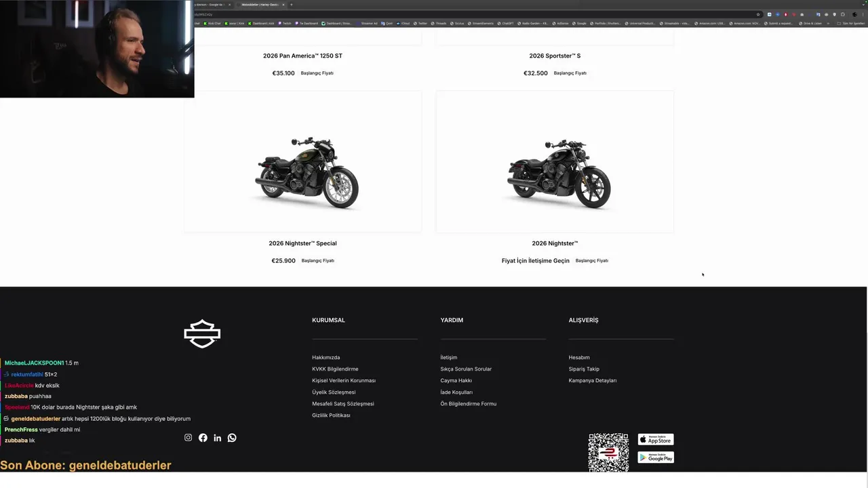Open the Instagram icon in footer
Image resolution: width=868 pixels, height=488 pixels.
(x=188, y=438)
